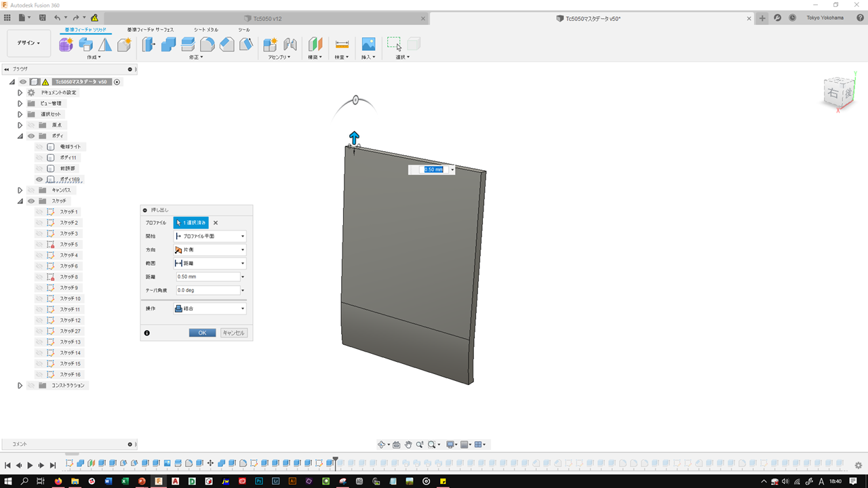This screenshot has height=488, width=868.
Task: Click the timeline marker handle
Action: [x=335, y=461]
